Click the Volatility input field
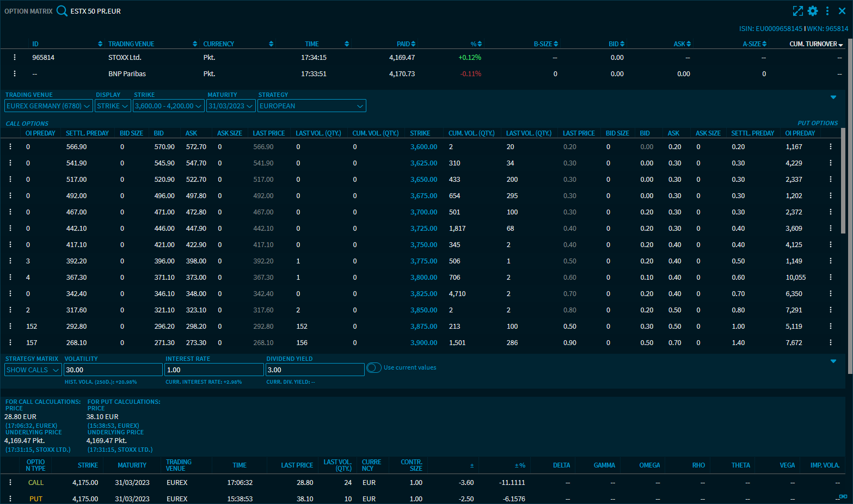Viewport: 853px width, 504px height. coord(113,370)
